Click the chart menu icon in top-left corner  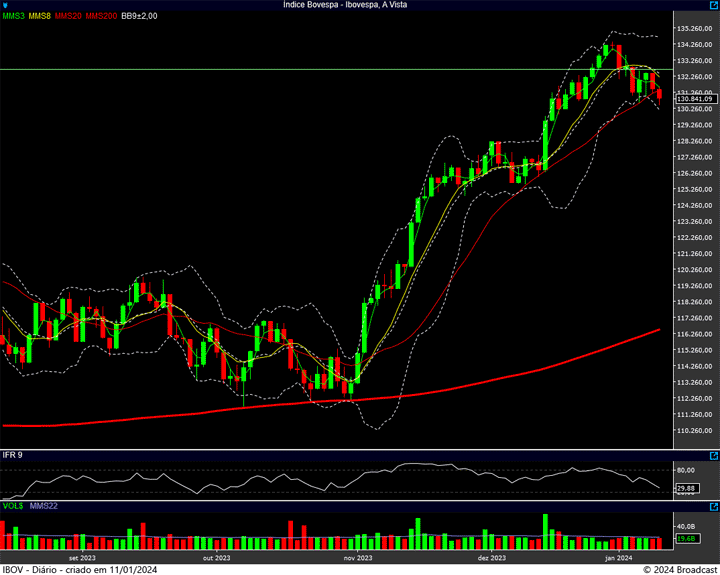5,5
